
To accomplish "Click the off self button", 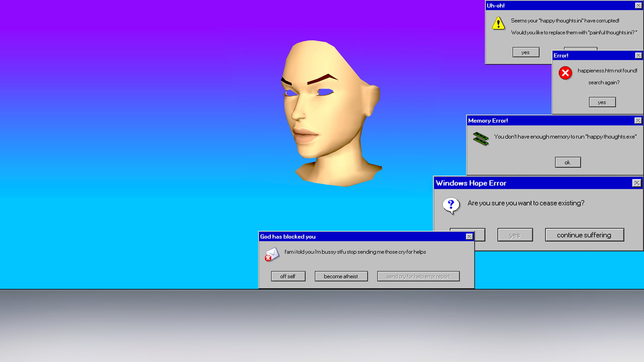I will tap(288, 276).
